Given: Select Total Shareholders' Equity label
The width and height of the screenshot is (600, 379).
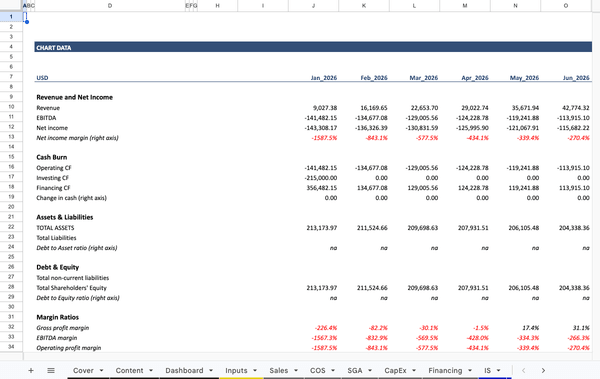Looking at the screenshot, I should (72, 288).
